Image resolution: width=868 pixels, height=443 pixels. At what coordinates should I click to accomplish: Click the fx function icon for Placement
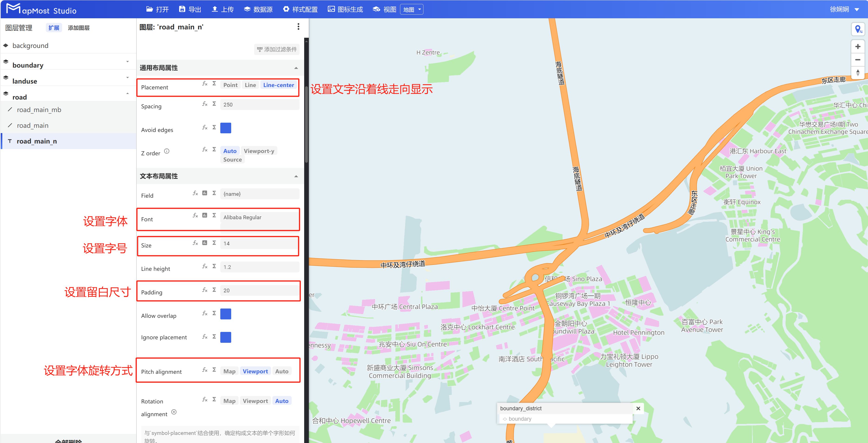coord(205,84)
